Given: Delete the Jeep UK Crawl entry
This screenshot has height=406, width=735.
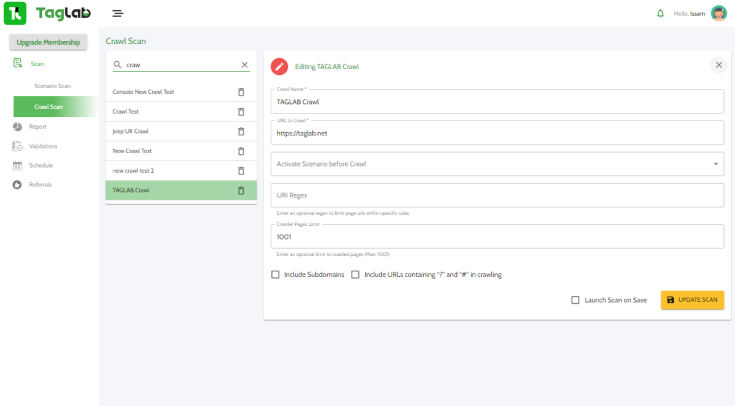Looking at the screenshot, I should point(241,131).
